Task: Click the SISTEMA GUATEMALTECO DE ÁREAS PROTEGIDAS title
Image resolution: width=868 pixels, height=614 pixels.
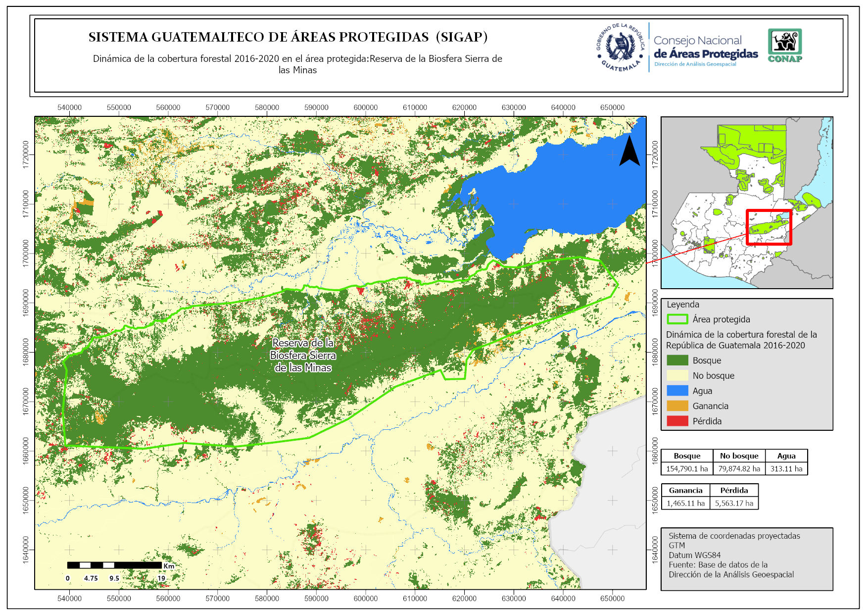Action: [x=288, y=37]
